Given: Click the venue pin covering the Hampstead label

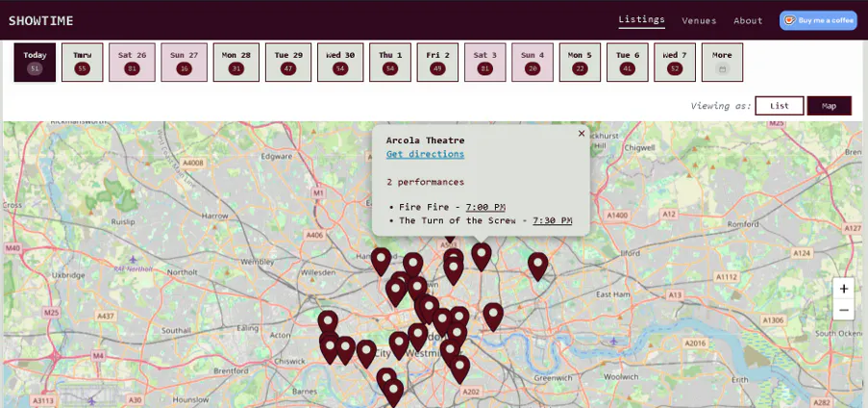Looking at the screenshot, I should 381,262.
